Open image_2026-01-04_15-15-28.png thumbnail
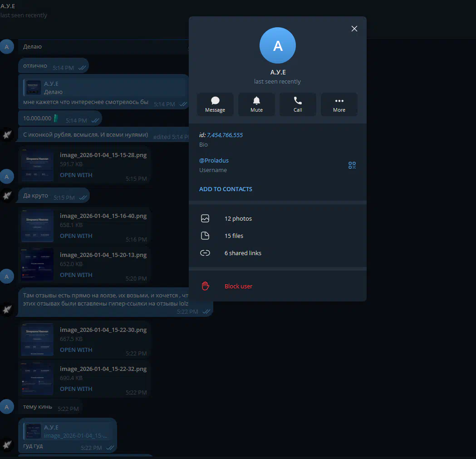The width and height of the screenshot is (476, 459). pyautogui.click(x=37, y=165)
